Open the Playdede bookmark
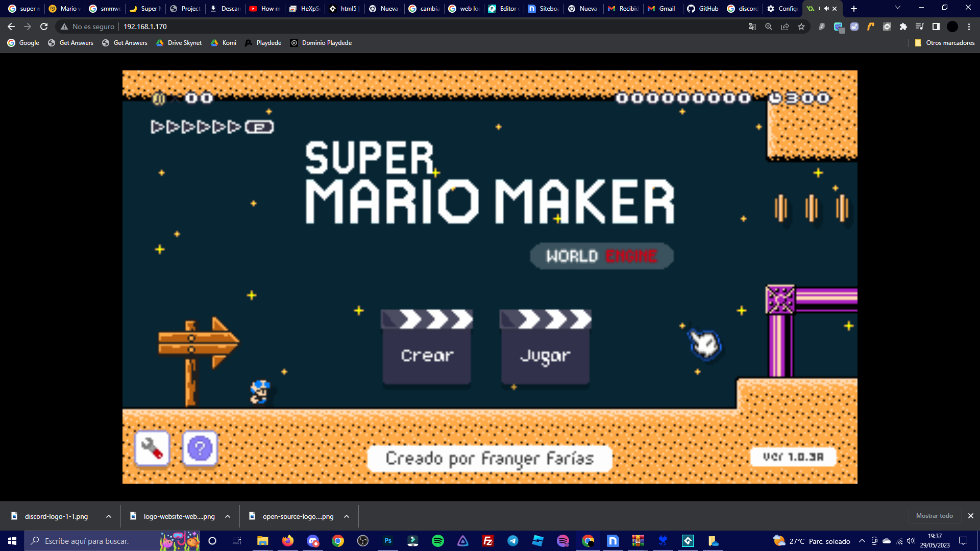The width and height of the screenshot is (980, 551). (263, 43)
